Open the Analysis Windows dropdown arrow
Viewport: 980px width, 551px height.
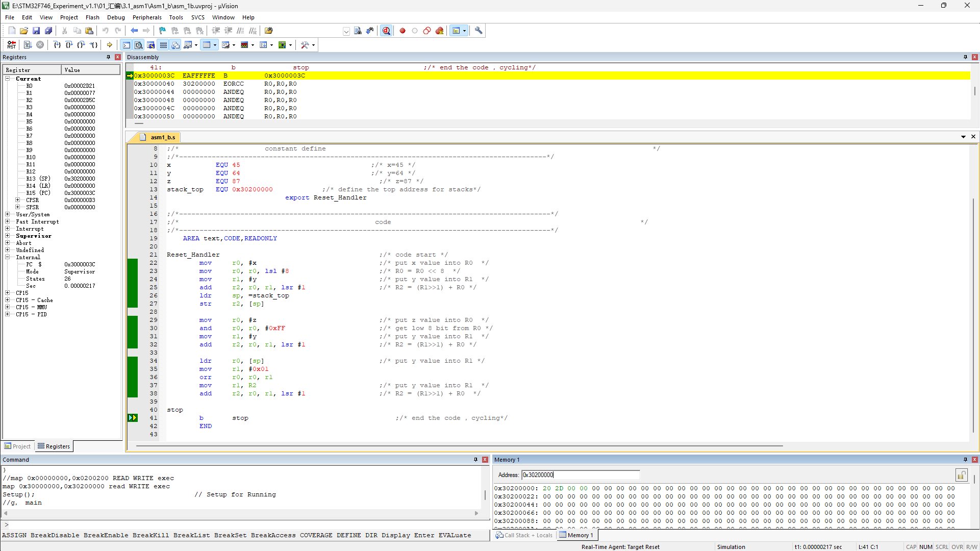[x=253, y=45]
